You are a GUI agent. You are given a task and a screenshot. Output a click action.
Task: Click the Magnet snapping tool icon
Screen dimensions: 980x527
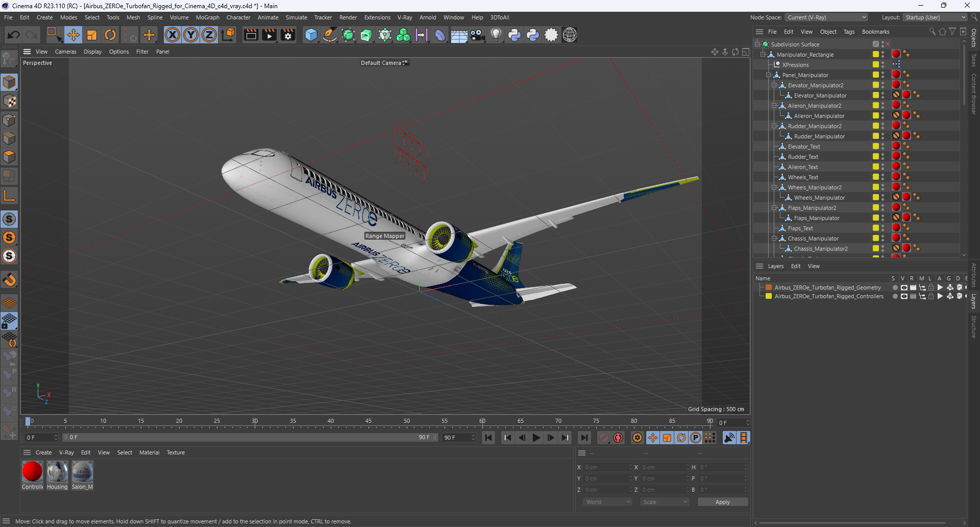[10, 280]
